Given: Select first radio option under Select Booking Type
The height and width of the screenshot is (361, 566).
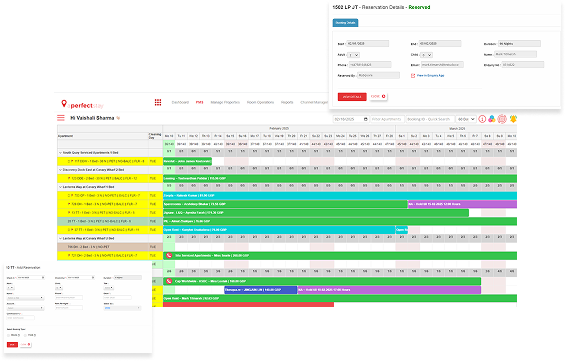Looking at the screenshot, I should (x=9, y=335).
